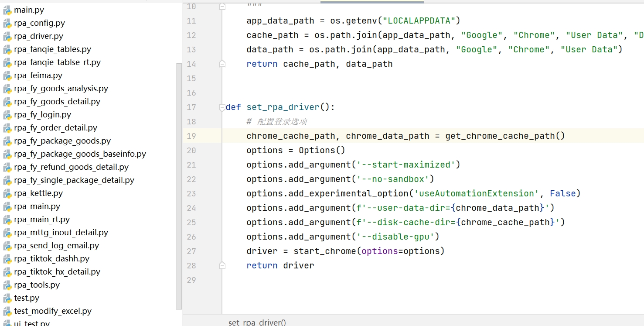Click fold end marker at line 28
The image size is (644, 326).
click(x=222, y=265)
